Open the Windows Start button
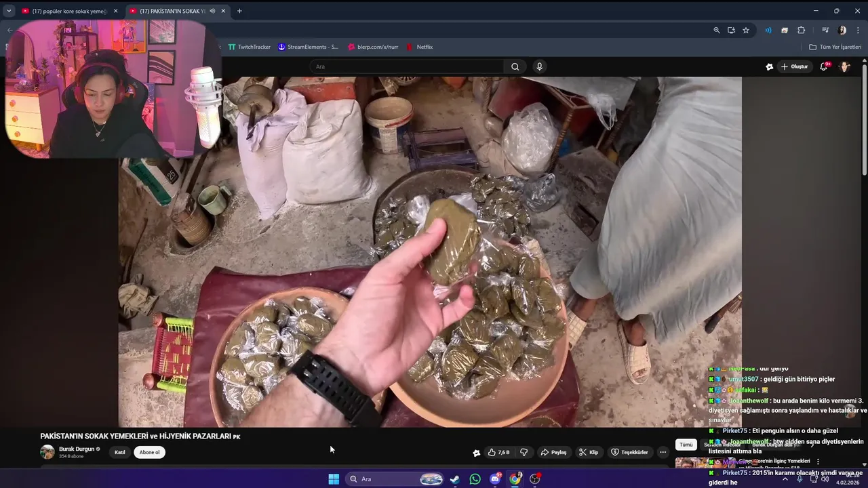The width and height of the screenshot is (868, 488). [x=334, y=479]
